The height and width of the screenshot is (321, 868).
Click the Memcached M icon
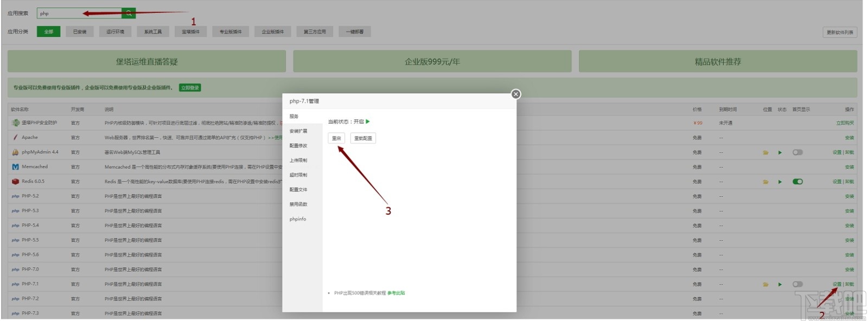point(15,167)
